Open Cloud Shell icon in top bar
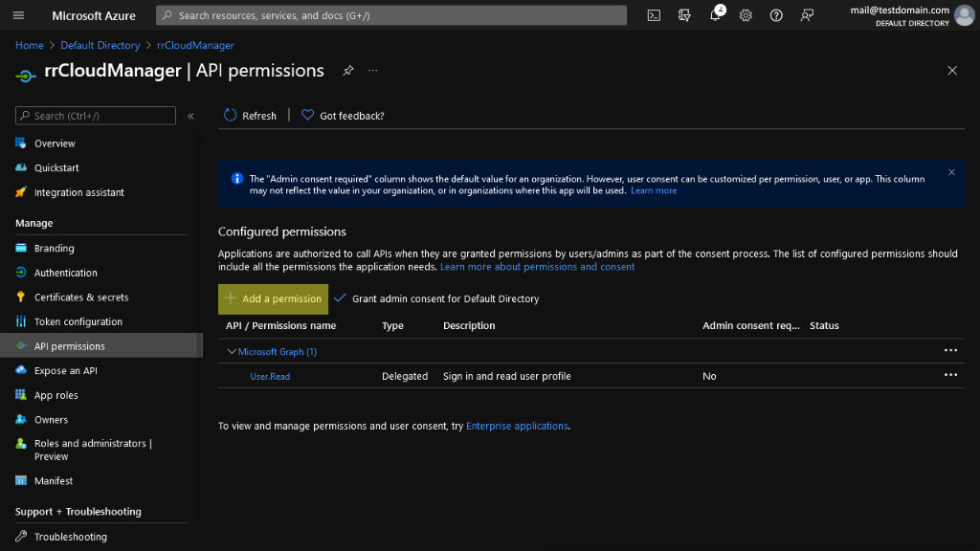The image size is (980, 551). pos(654,15)
